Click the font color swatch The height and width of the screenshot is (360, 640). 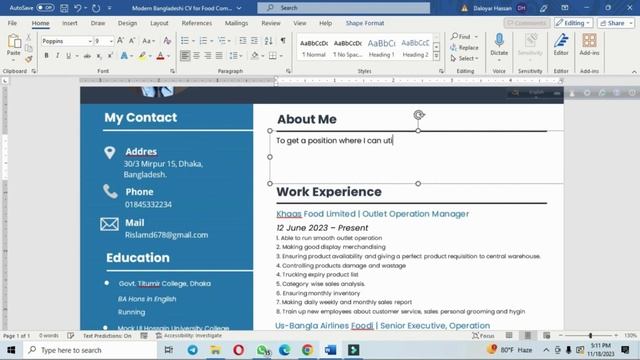[x=160, y=56]
